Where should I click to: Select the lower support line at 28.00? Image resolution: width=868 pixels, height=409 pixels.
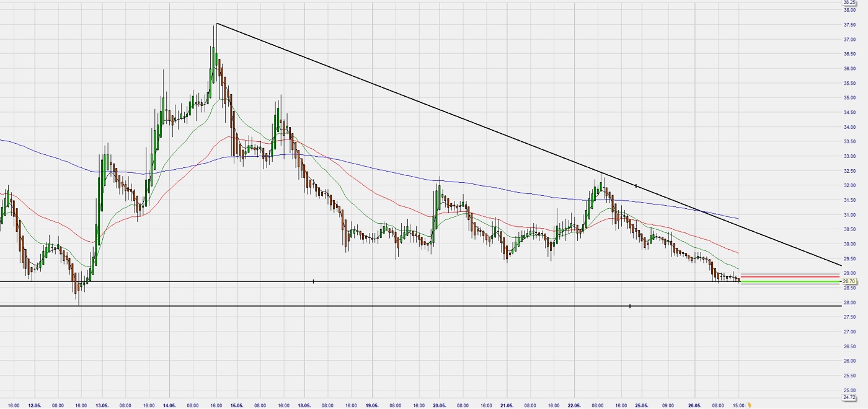372,305
